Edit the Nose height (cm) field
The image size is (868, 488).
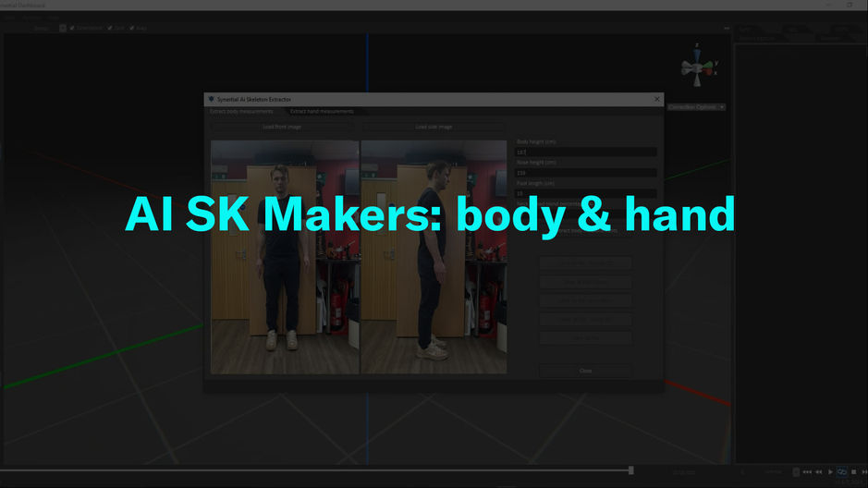[x=586, y=173]
